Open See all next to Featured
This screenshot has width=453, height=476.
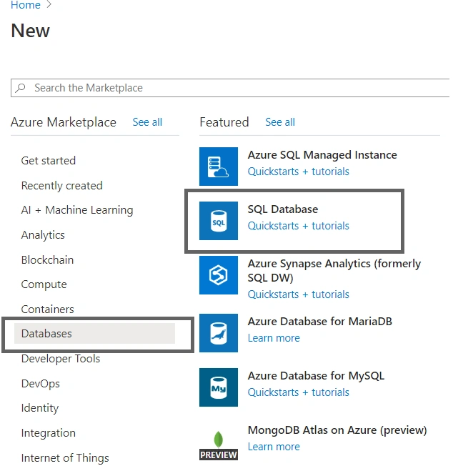[280, 122]
